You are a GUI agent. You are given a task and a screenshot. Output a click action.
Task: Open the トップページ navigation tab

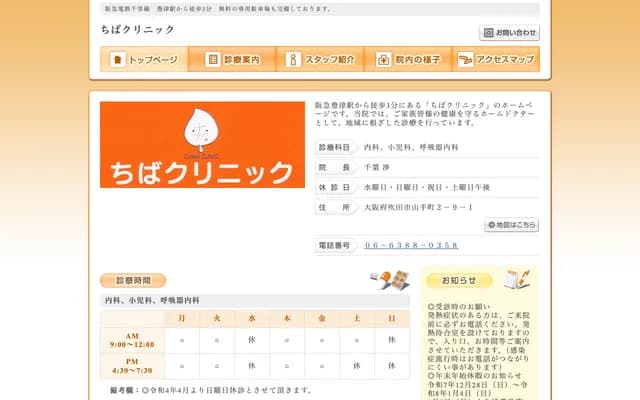coord(144,59)
